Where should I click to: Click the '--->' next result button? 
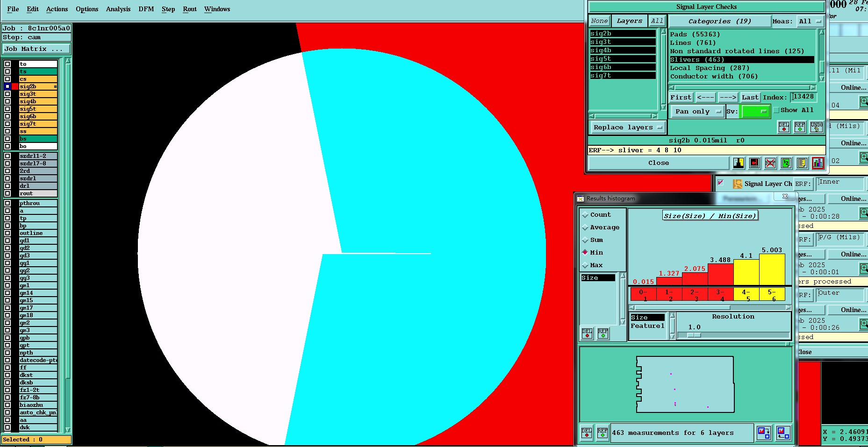tap(728, 97)
